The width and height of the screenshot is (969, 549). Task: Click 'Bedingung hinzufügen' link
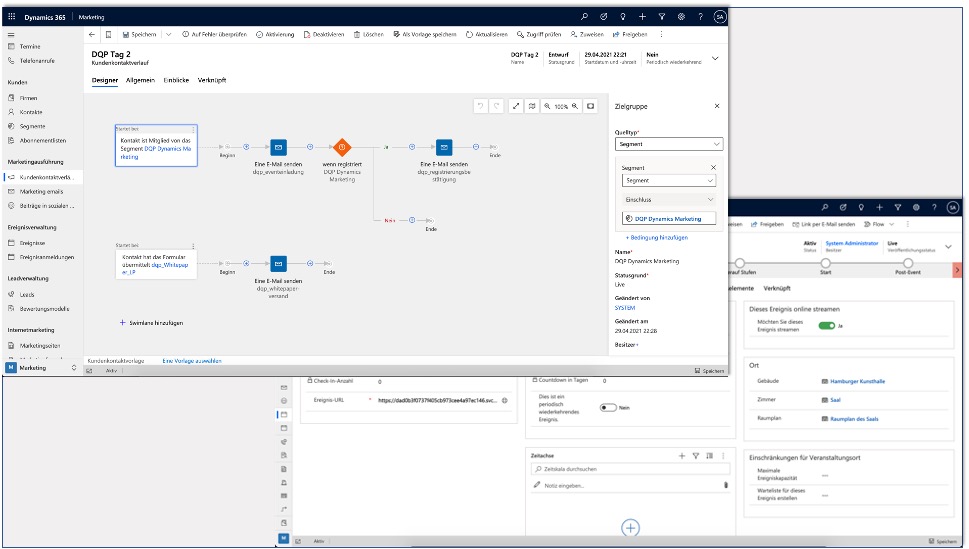(656, 237)
